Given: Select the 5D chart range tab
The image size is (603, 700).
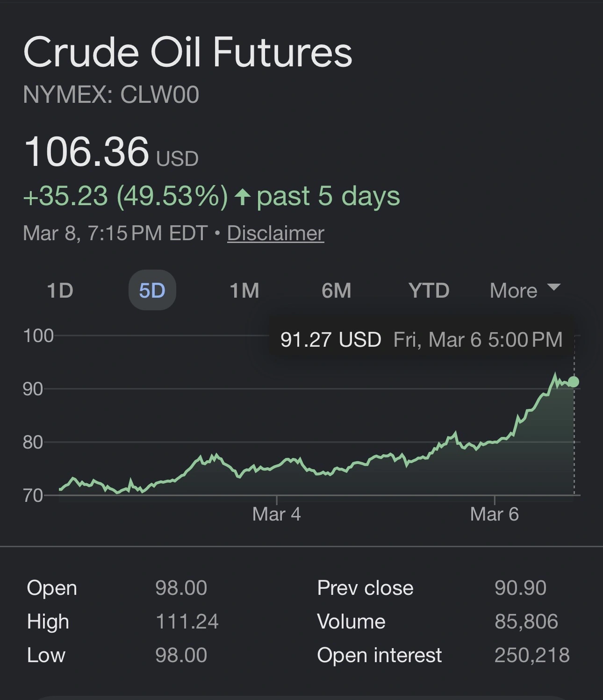Looking at the screenshot, I should (x=152, y=290).
